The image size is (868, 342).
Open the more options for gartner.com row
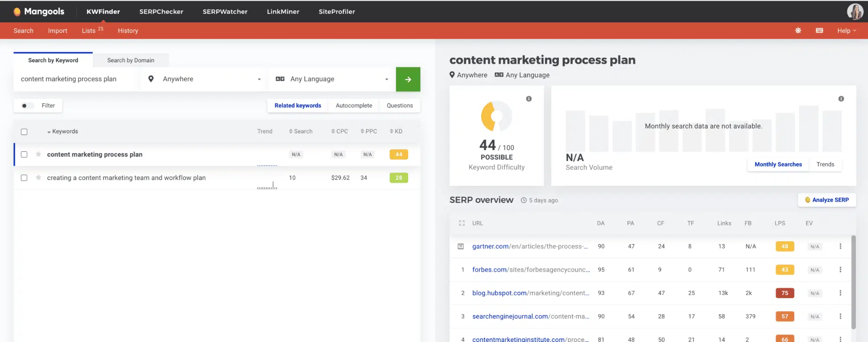pos(840,246)
